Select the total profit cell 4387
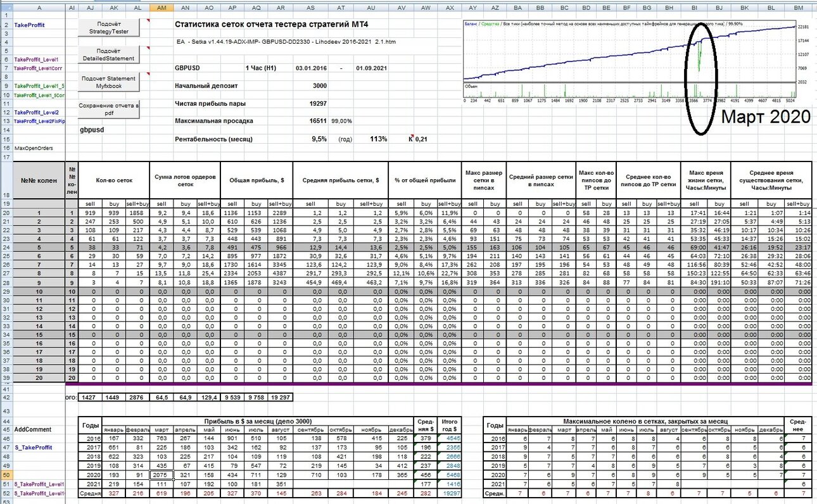Image resolution: width=817 pixels, height=504 pixels. click(281, 273)
